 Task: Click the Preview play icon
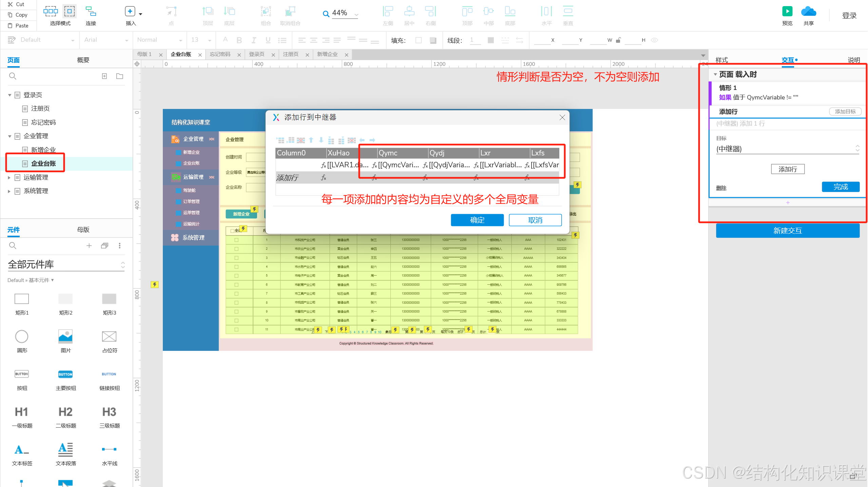[x=787, y=11]
